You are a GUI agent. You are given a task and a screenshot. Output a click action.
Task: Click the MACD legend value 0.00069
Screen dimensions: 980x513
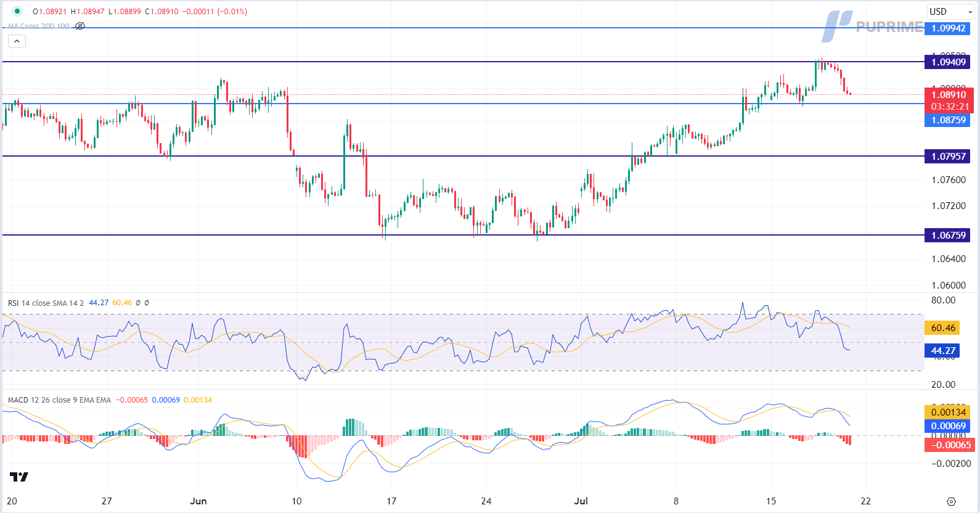point(166,400)
